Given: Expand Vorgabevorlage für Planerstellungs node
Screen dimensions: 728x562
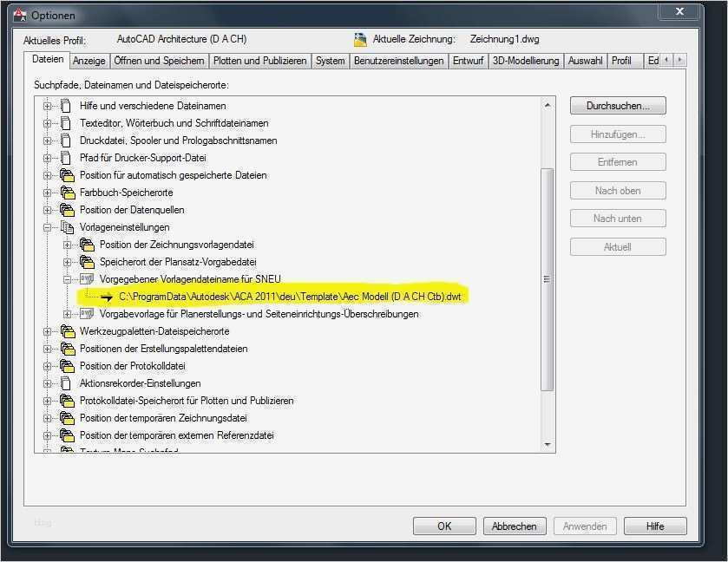Looking at the screenshot, I should [x=68, y=314].
